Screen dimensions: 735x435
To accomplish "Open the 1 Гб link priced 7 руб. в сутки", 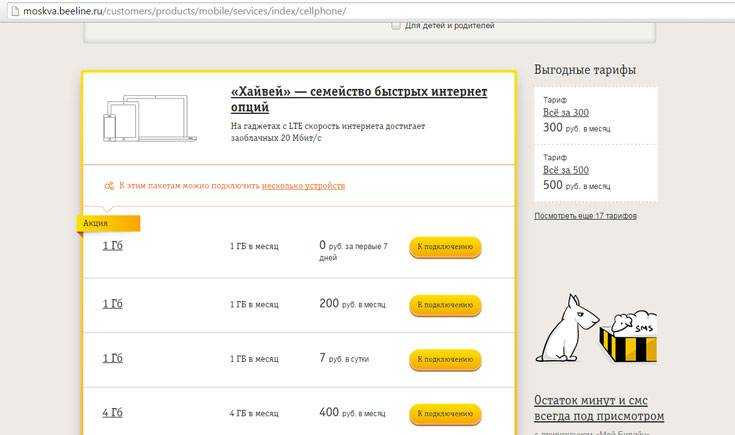I will (x=112, y=358).
